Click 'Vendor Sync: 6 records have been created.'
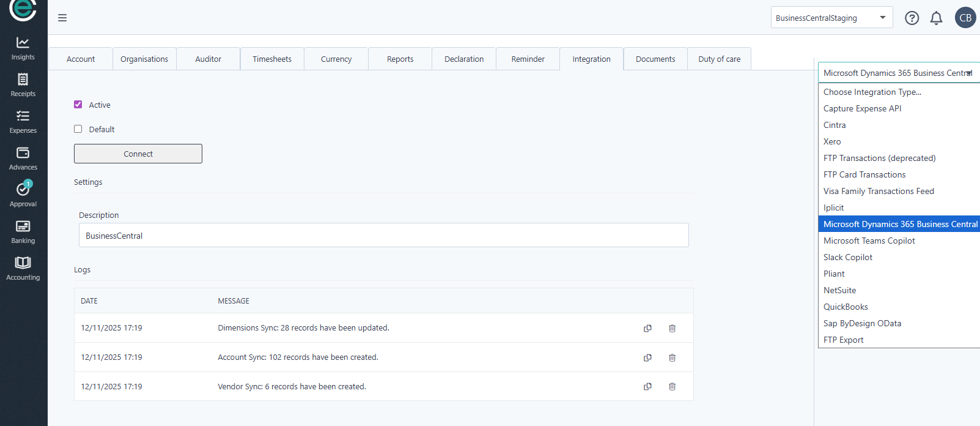The image size is (980, 426). (292, 386)
